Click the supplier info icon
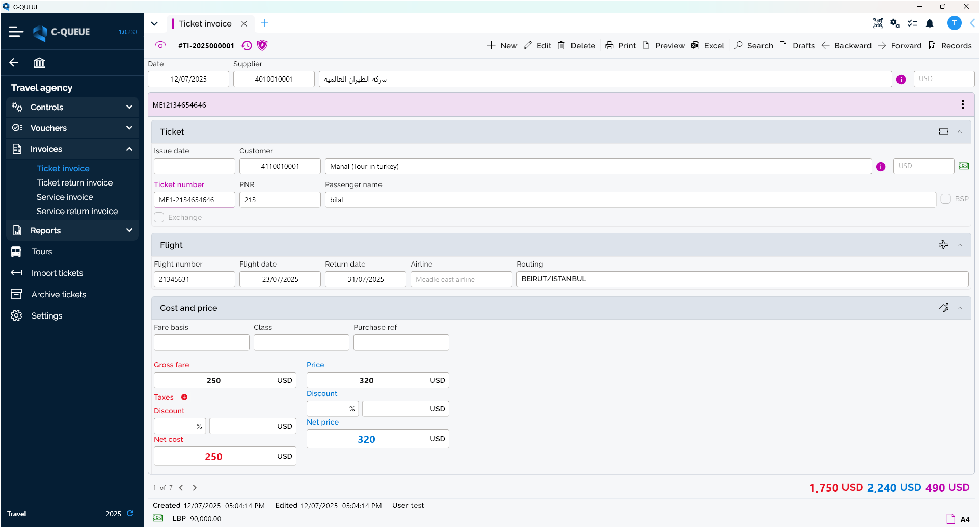Screen dimensions: 980x528 tap(901, 80)
